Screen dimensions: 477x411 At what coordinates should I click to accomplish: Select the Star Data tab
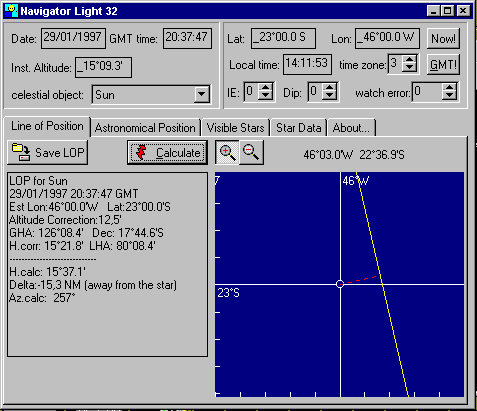coord(299,128)
